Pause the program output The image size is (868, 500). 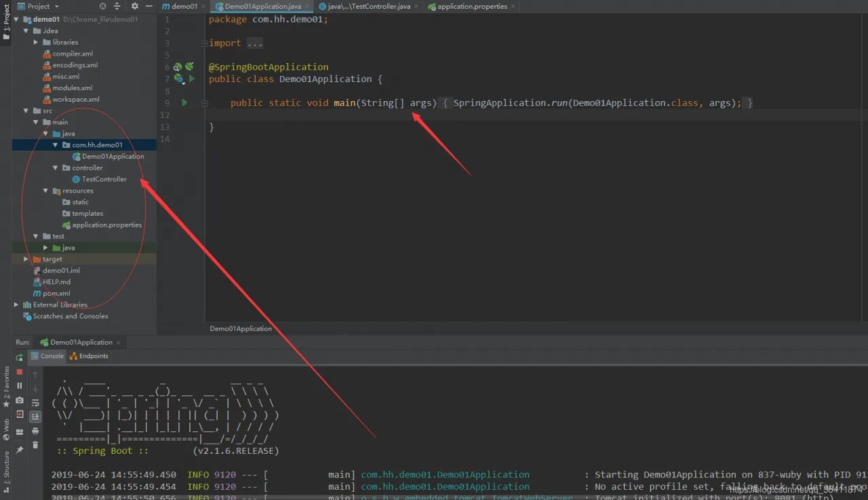pyautogui.click(x=20, y=386)
